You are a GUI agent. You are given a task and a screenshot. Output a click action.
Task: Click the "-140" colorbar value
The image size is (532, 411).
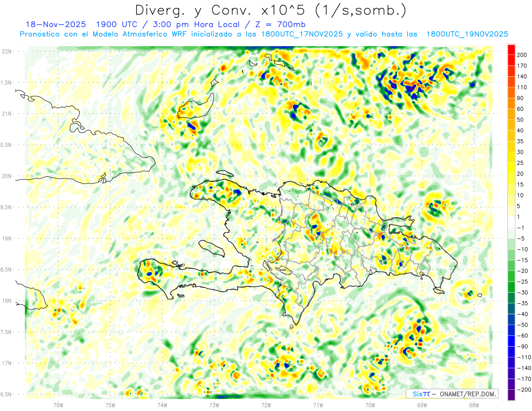[524, 368]
